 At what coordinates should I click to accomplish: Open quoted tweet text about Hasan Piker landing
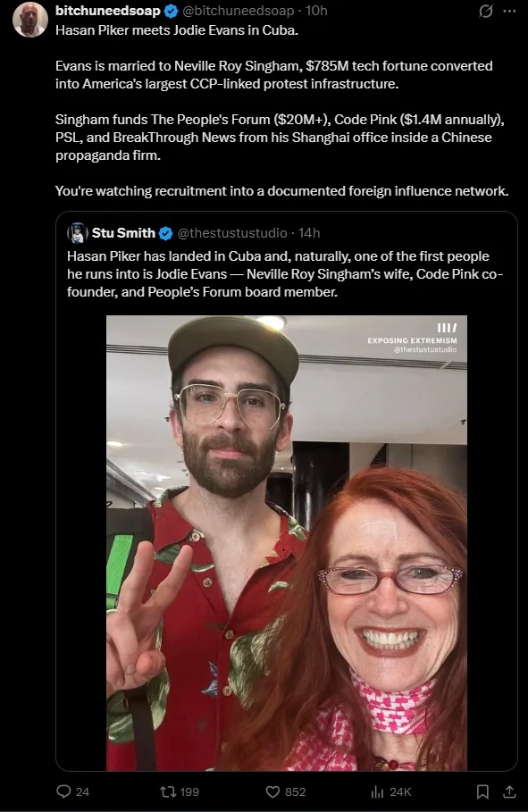(285, 274)
